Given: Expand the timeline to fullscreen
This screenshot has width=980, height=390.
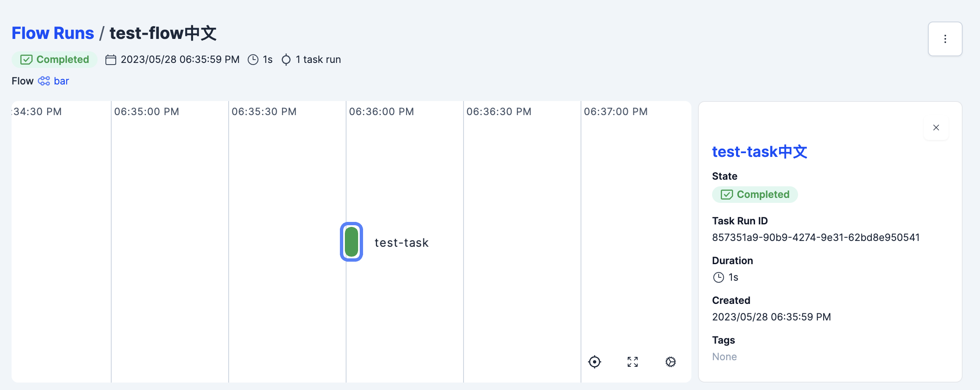Looking at the screenshot, I should tap(633, 361).
